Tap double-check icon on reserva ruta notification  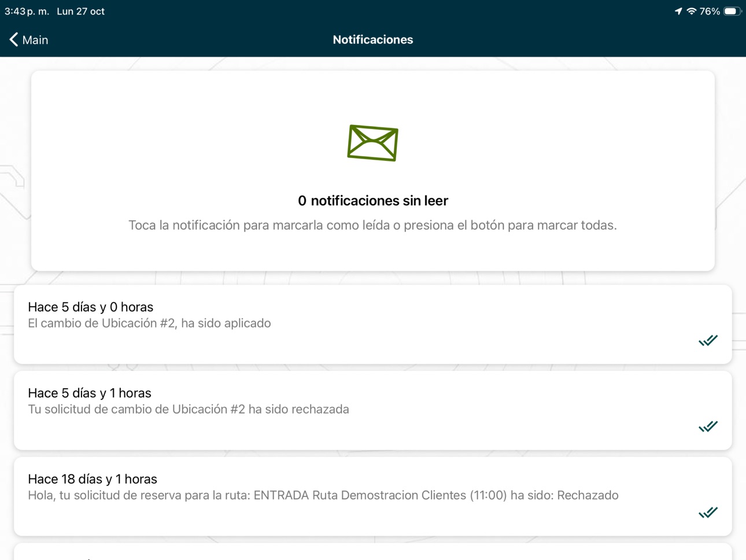708,513
